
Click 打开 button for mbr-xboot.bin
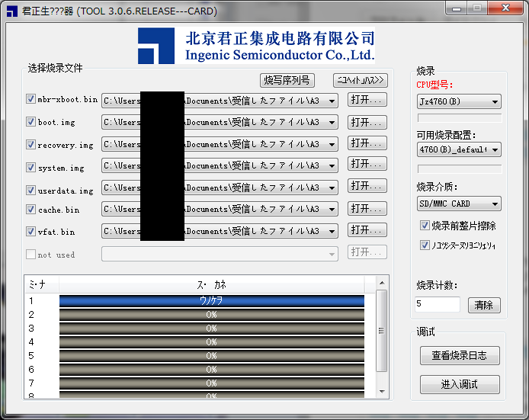point(367,100)
